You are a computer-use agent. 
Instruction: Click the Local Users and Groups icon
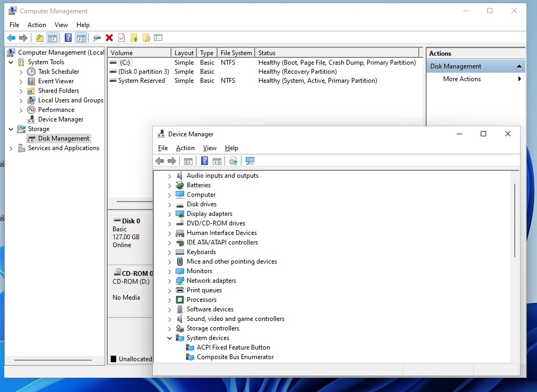click(x=31, y=100)
